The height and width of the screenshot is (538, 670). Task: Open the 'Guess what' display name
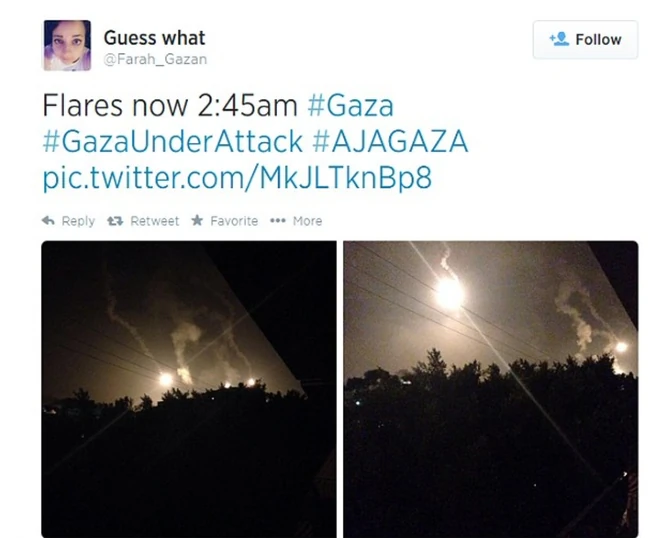(x=154, y=38)
